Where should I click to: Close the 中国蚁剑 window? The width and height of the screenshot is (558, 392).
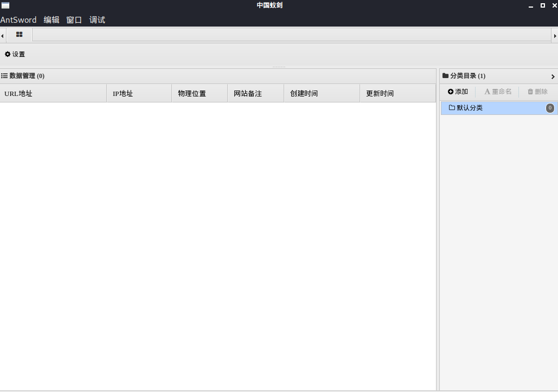click(554, 5)
